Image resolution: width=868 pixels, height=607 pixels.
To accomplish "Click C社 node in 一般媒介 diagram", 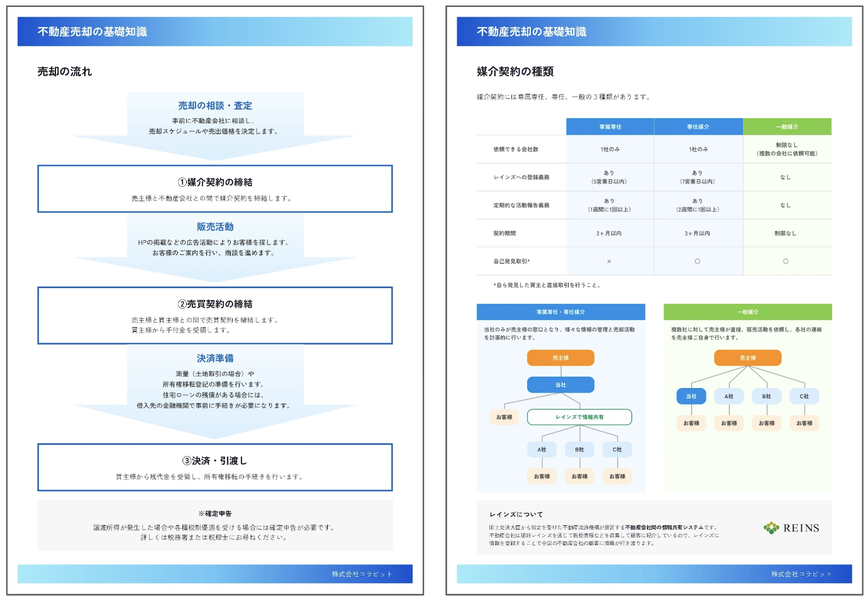I will (x=804, y=396).
